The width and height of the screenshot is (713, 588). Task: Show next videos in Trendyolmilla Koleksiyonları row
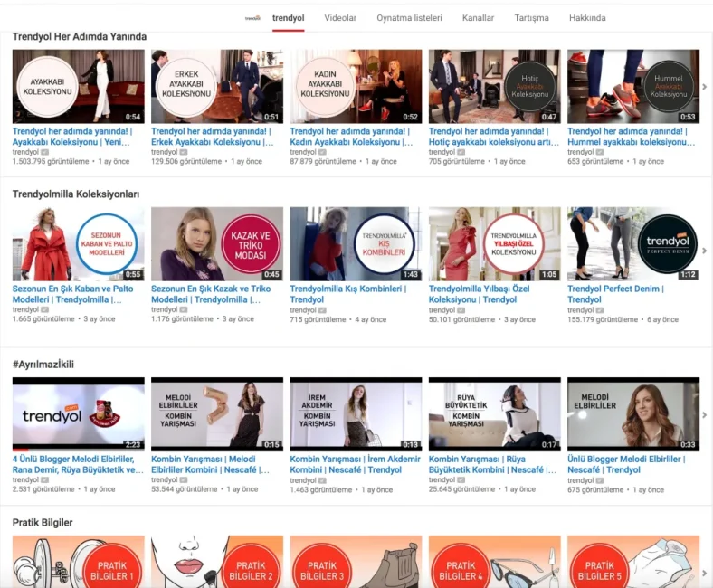tap(704, 251)
